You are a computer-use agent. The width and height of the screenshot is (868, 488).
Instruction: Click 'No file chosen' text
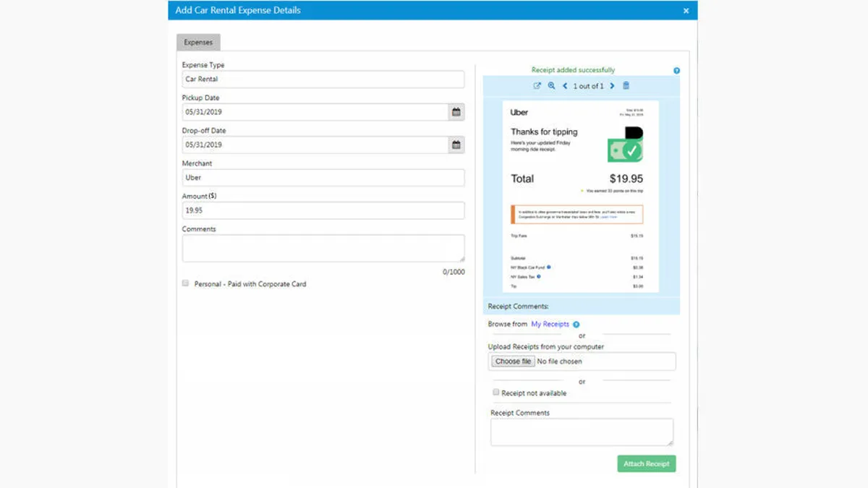click(560, 361)
